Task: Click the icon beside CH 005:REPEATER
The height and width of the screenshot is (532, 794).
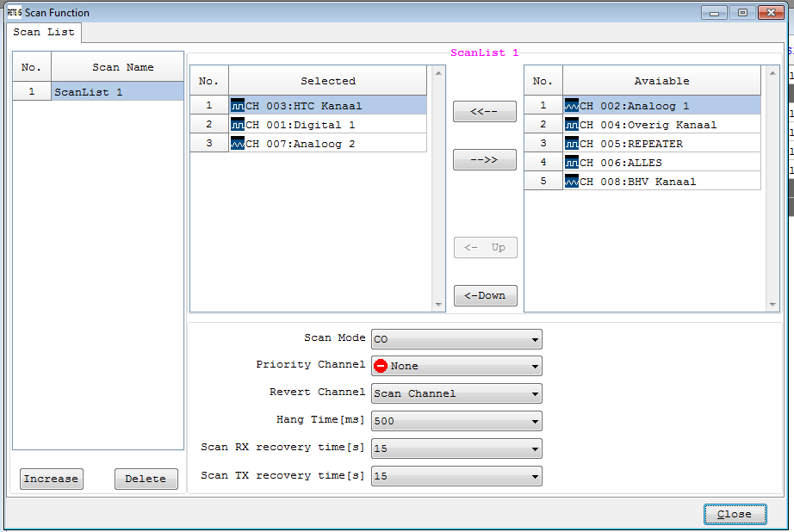Action: tap(572, 144)
